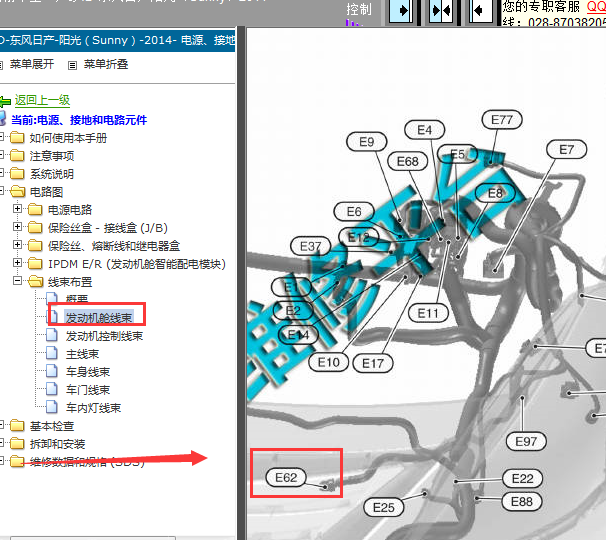Click the E88 connector label
This screenshot has height=540, width=606.
coord(522,502)
